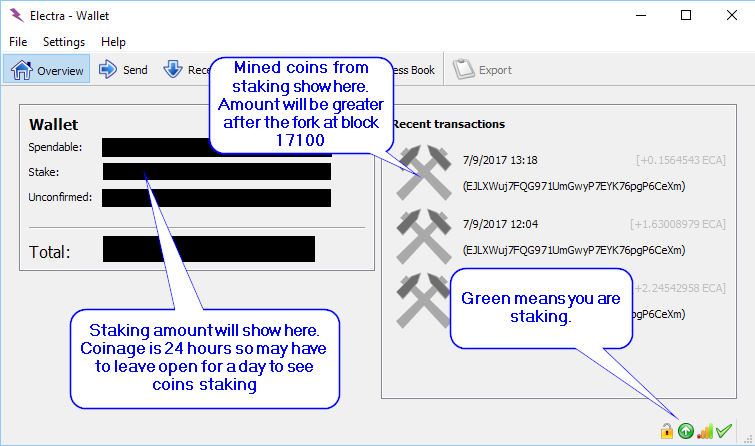Click the +0.1564543 ECA amount
Image resolution: width=755 pixels, height=446 pixels.
click(x=681, y=160)
